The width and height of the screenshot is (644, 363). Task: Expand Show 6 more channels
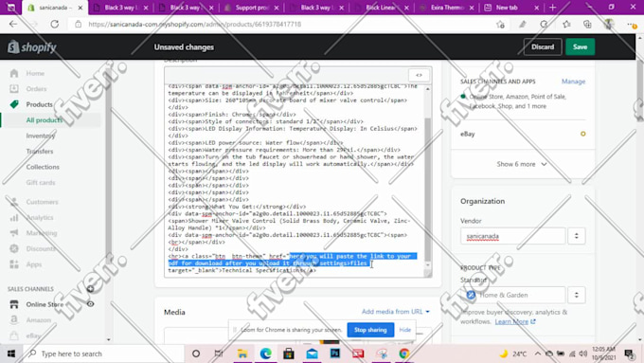522,164
